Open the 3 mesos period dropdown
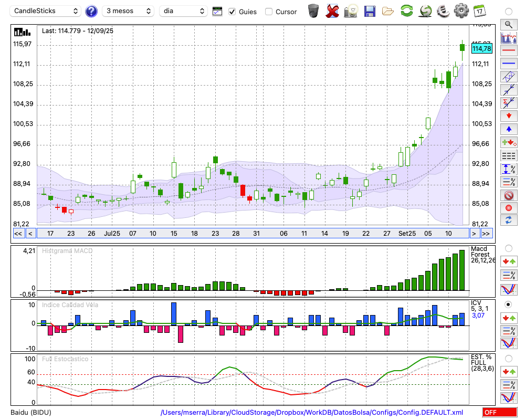Viewport: 525px width, 420px height. point(128,11)
